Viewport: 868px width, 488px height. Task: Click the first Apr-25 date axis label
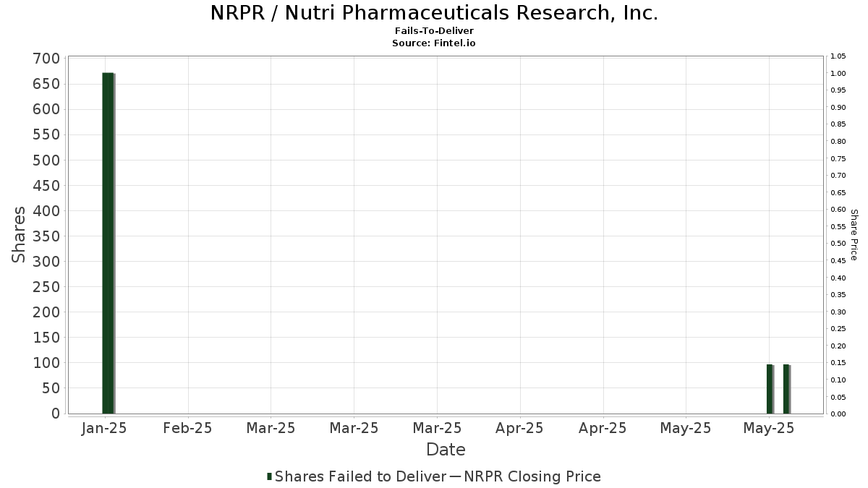[x=519, y=428]
